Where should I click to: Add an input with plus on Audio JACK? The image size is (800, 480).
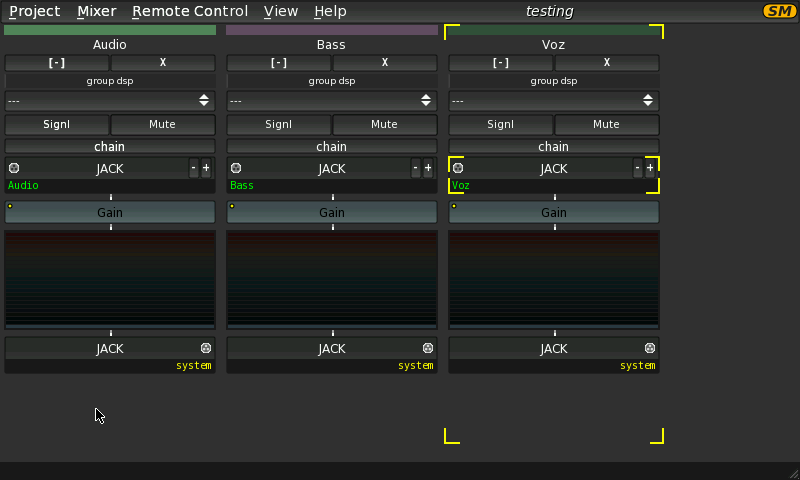point(206,168)
